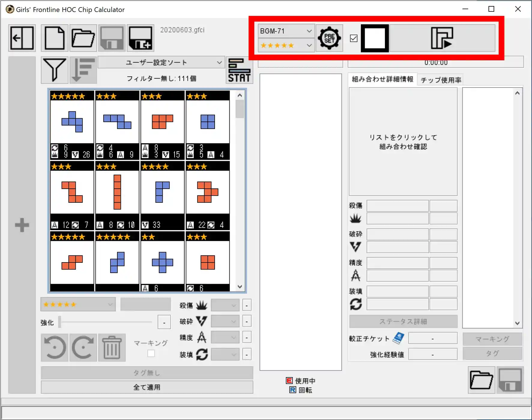Viewport: 532px width, 420px height.
Task: Open the ユーザー設定ソート sort dropdown
Action: tap(161, 62)
